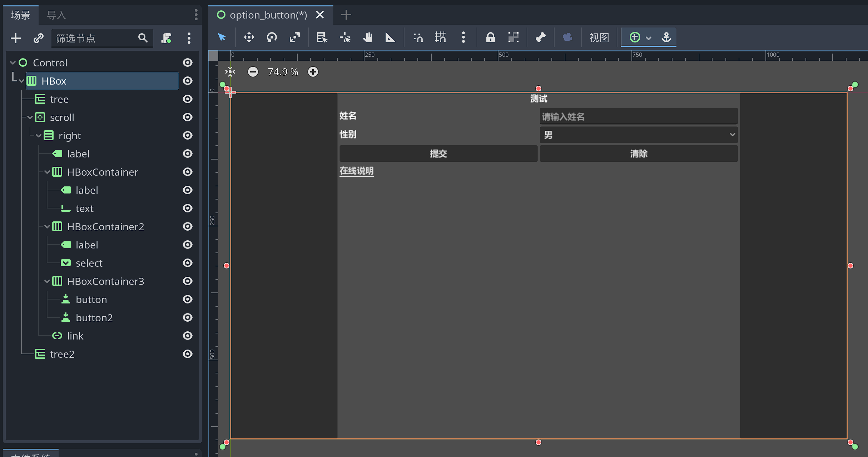The width and height of the screenshot is (868, 457).
Task: Select the text LineEdit node
Action: coord(84,209)
